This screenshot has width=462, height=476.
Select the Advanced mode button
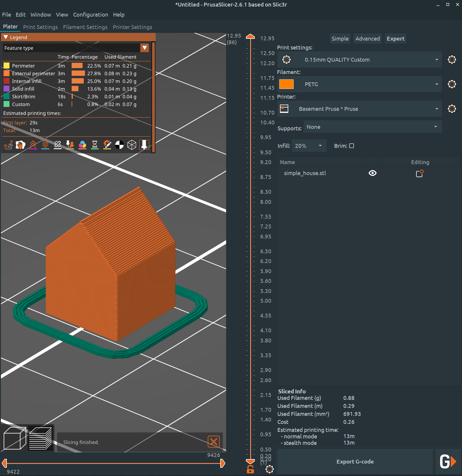[x=367, y=39]
